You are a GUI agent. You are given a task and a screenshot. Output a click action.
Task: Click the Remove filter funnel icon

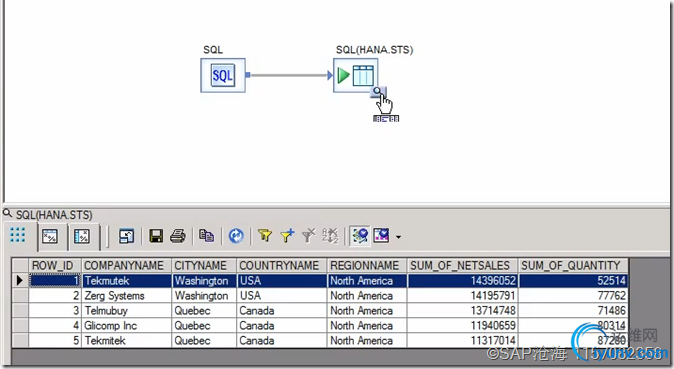309,236
